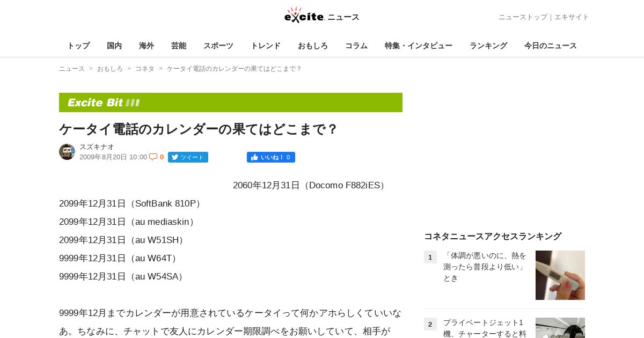Click the Excite Bit banner
Viewport: 644px width, 338px height.
coord(231,102)
